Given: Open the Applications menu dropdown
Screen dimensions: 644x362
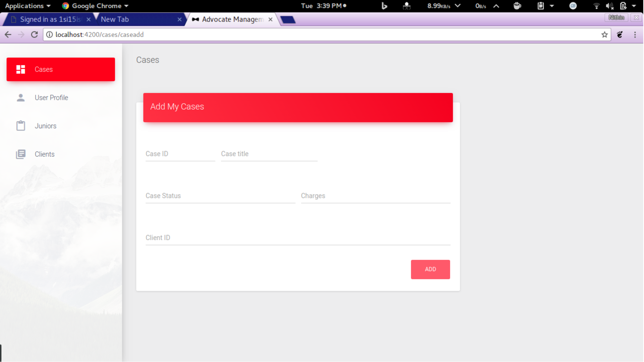Looking at the screenshot, I should tap(27, 6).
